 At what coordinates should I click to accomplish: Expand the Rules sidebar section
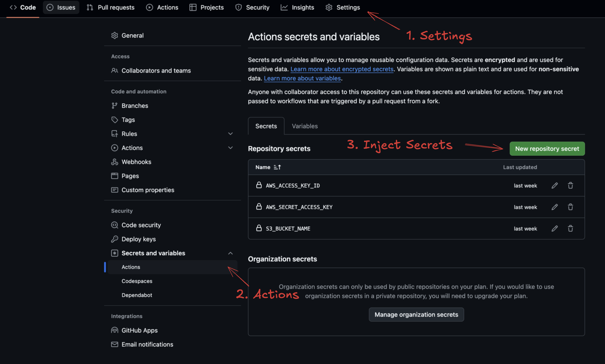coord(230,134)
